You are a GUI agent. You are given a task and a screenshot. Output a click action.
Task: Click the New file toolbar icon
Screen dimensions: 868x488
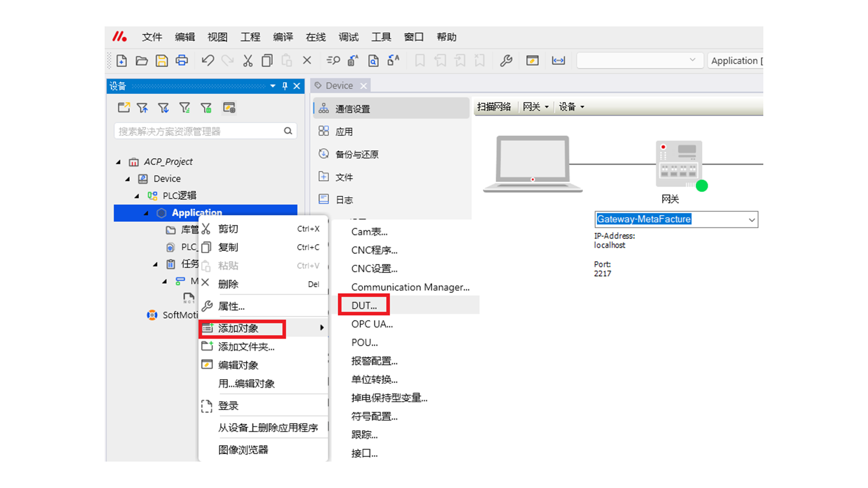coord(122,61)
